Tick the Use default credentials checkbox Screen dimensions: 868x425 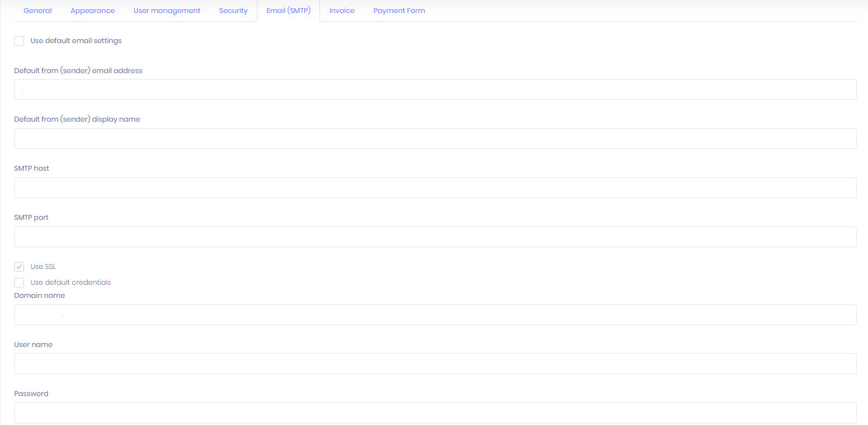click(19, 283)
